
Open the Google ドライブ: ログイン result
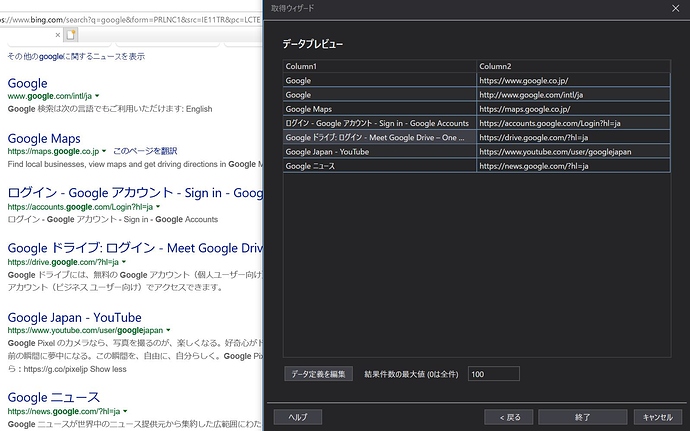[x=135, y=248]
